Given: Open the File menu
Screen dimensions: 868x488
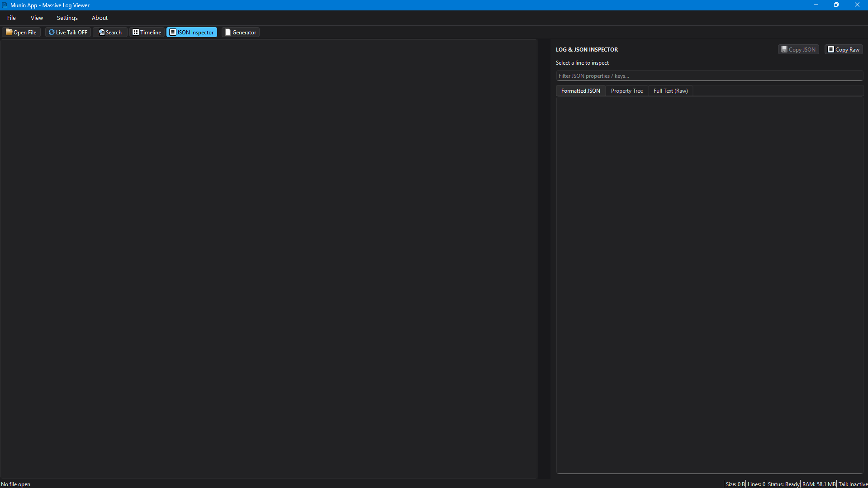Looking at the screenshot, I should tap(11, 18).
